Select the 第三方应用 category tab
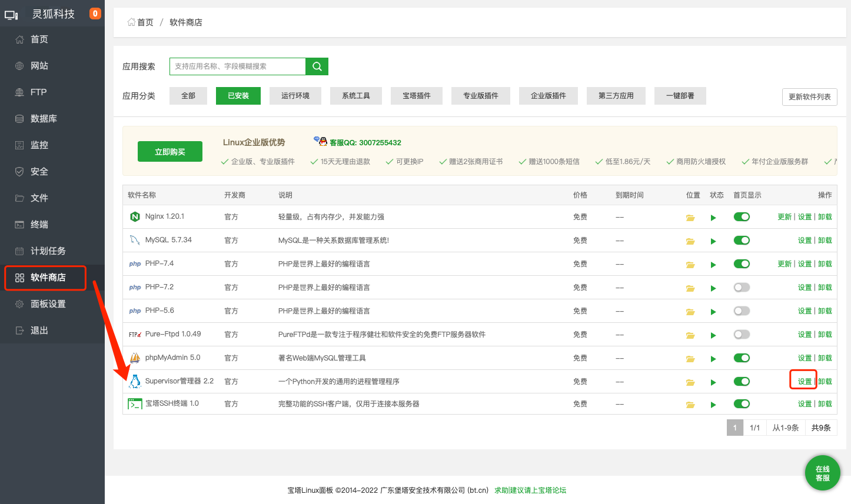 coord(616,96)
